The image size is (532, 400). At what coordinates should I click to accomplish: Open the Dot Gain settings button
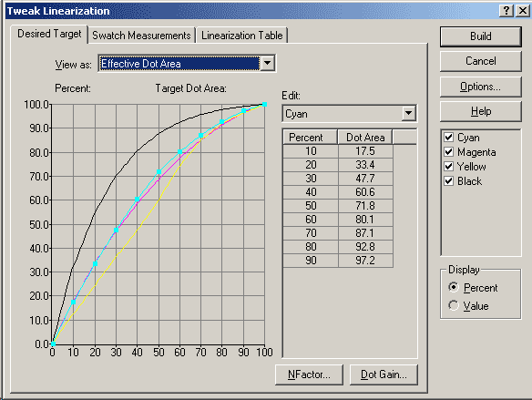[x=384, y=374]
